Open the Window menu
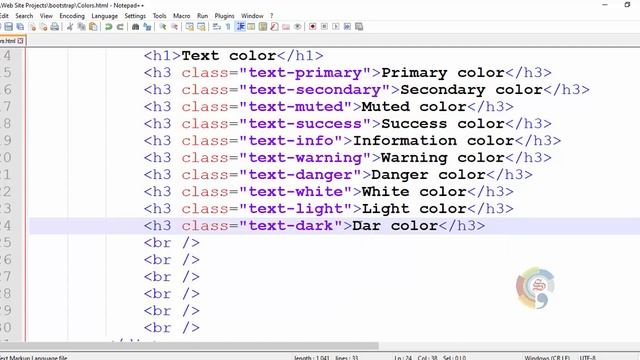This screenshot has width=640, height=360. 252,16
